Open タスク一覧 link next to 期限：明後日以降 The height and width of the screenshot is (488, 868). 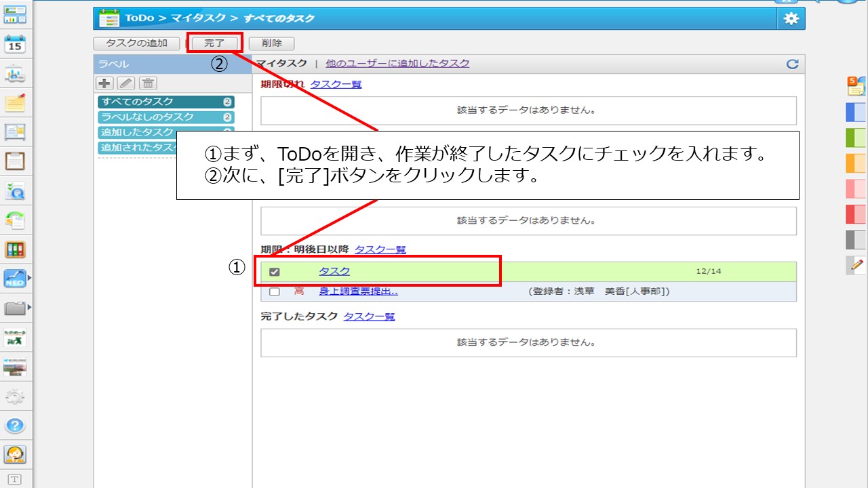pyautogui.click(x=380, y=249)
